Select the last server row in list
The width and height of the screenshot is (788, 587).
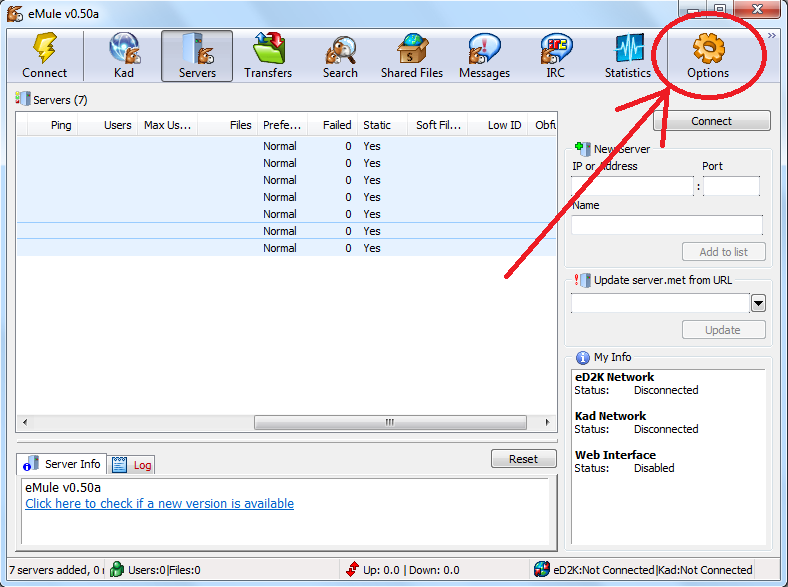pyautogui.click(x=286, y=248)
